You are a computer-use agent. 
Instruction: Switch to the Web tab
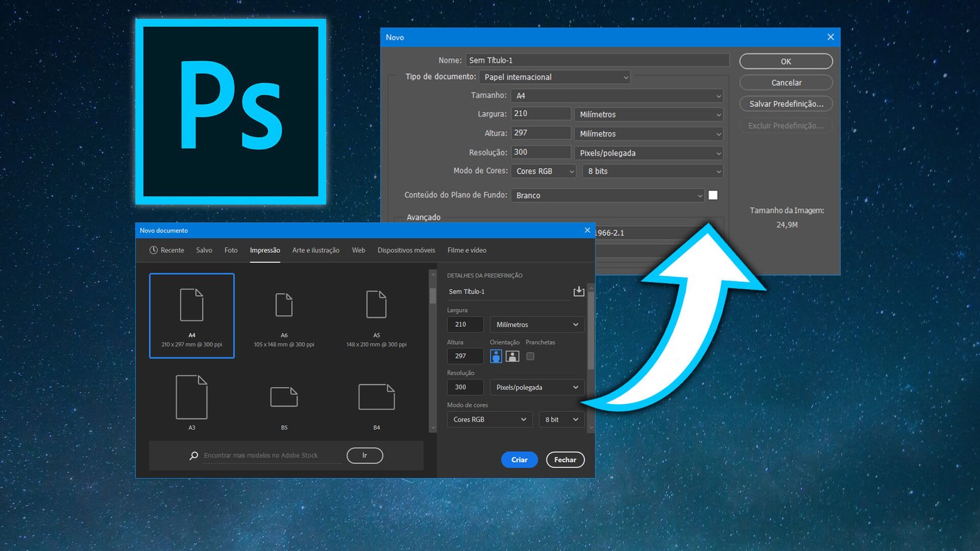(358, 250)
